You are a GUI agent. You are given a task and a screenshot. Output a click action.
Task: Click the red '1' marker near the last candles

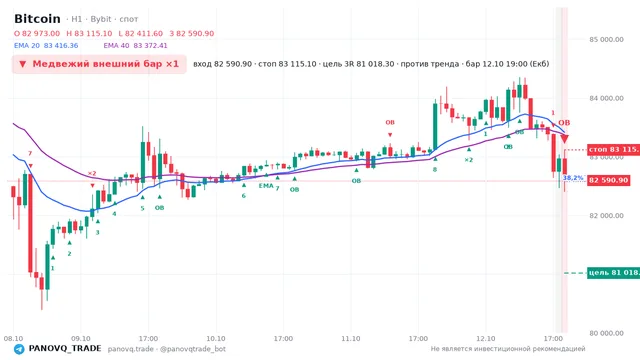tap(553, 113)
